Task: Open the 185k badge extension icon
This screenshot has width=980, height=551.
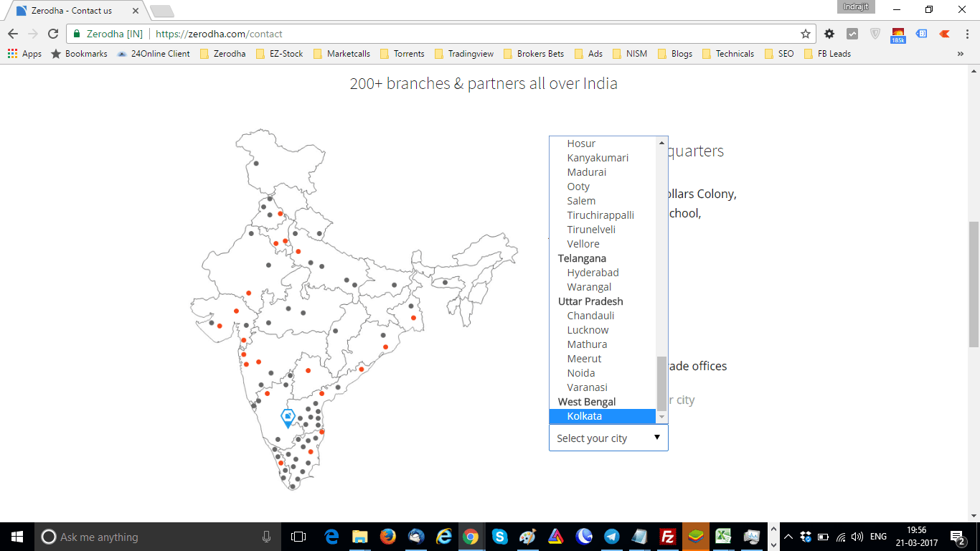Action: pyautogui.click(x=898, y=34)
